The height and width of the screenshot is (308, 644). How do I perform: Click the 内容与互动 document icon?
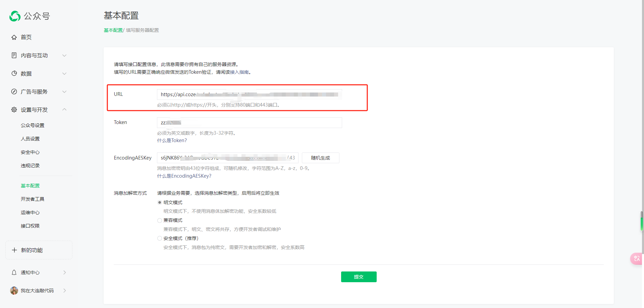(14, 55)
